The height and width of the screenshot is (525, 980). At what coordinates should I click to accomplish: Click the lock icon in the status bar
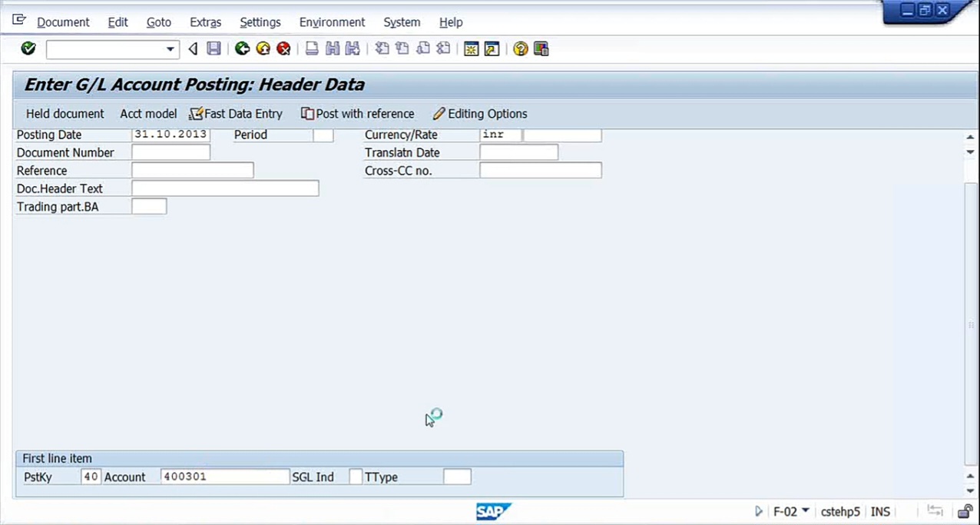(x=965, y=511)
